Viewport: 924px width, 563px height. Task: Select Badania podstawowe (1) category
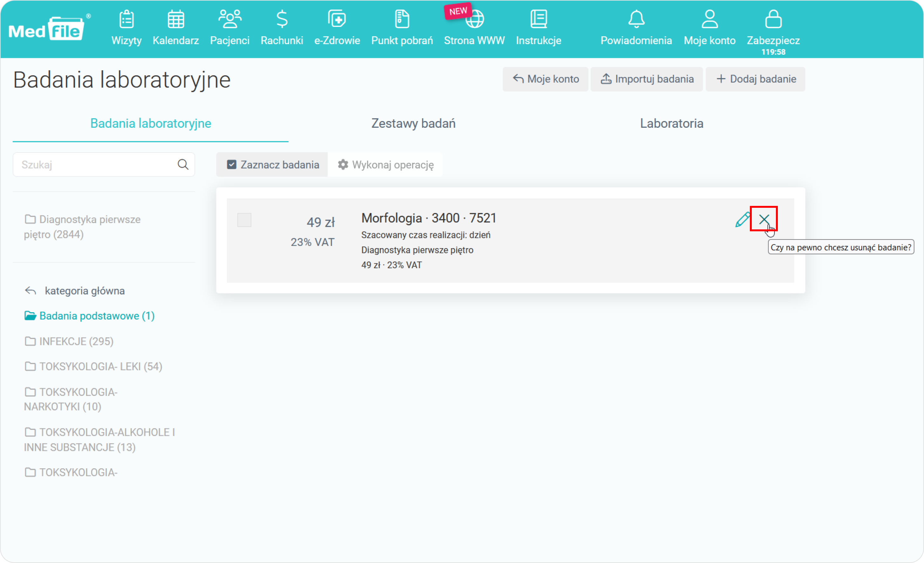(89, 316)
